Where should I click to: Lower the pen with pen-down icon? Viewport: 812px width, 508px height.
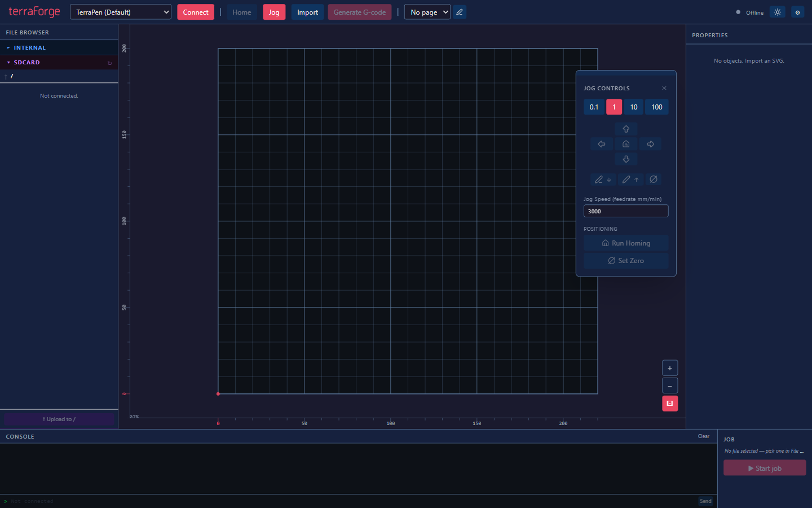tap(603, 179)
